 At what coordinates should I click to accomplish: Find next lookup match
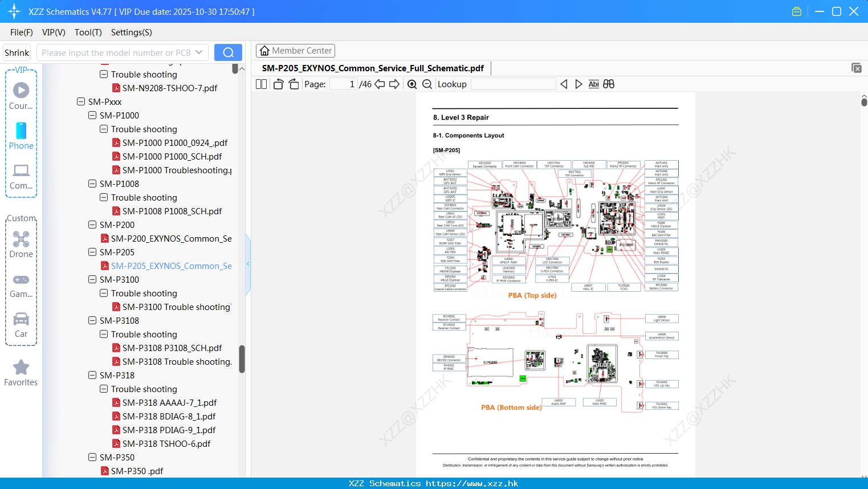578,84
